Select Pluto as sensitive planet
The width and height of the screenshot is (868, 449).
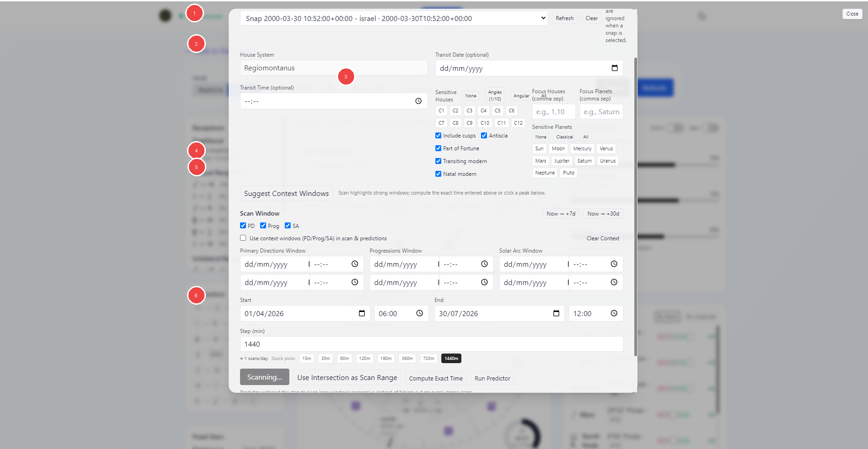point(569,173)
